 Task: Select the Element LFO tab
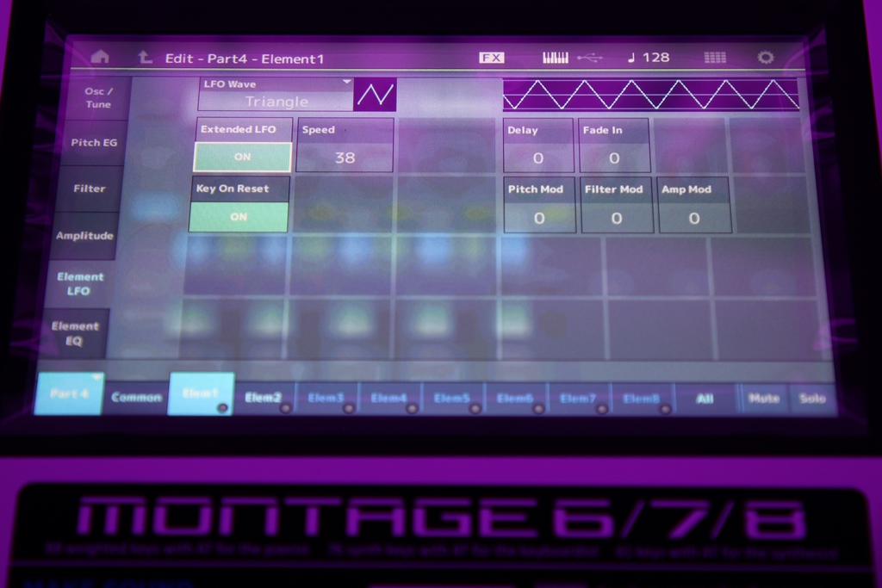coord(80,284)
